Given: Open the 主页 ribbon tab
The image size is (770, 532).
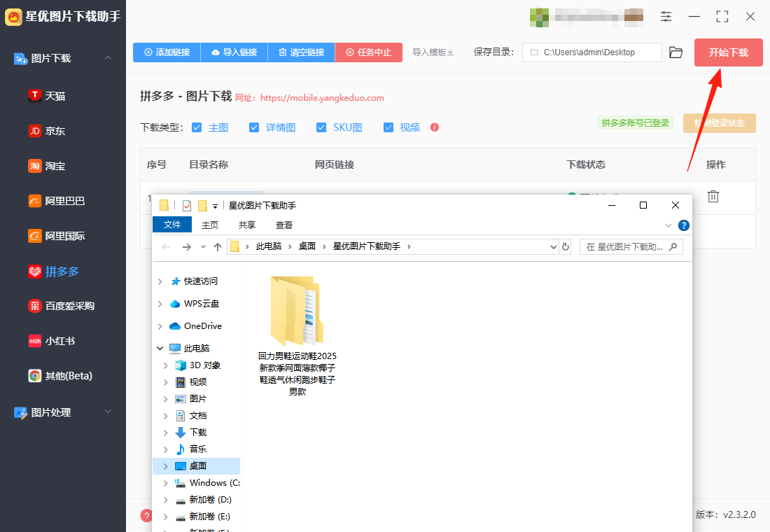Looking at the screenshot, I should click(210, 225).
